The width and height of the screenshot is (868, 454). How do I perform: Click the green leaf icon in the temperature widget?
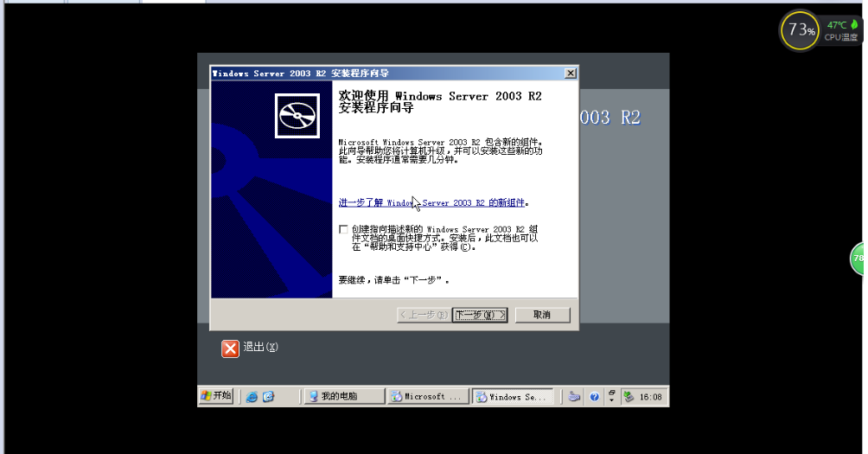854,24
